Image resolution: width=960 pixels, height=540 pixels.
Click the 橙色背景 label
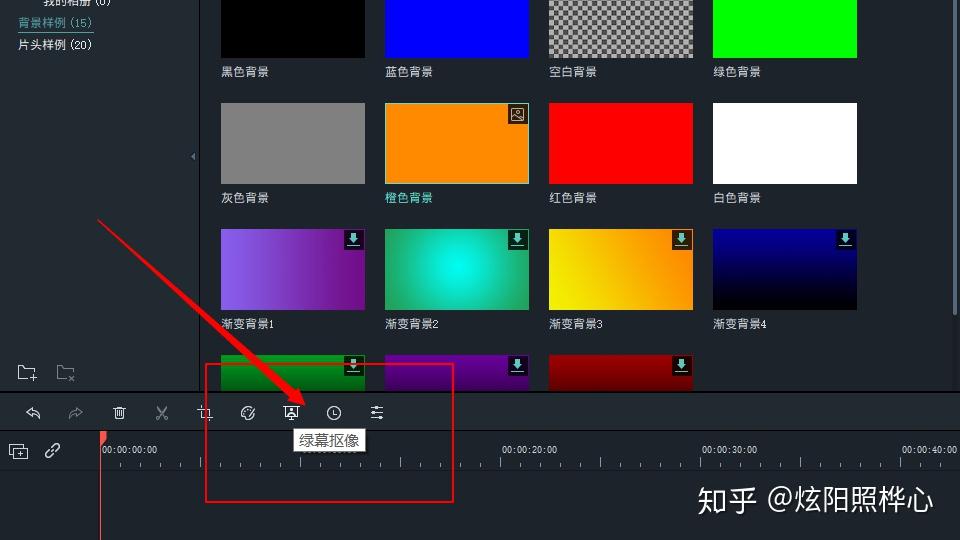(409, 198)
